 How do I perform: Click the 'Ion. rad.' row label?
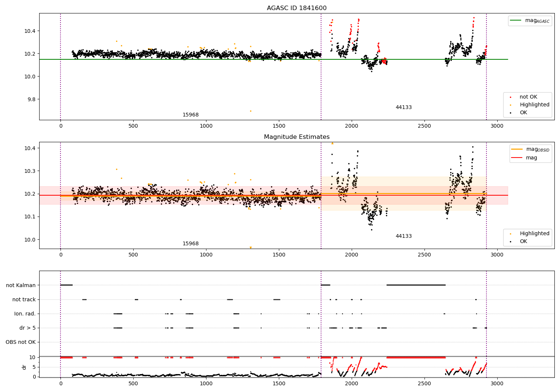pos(25,314)
